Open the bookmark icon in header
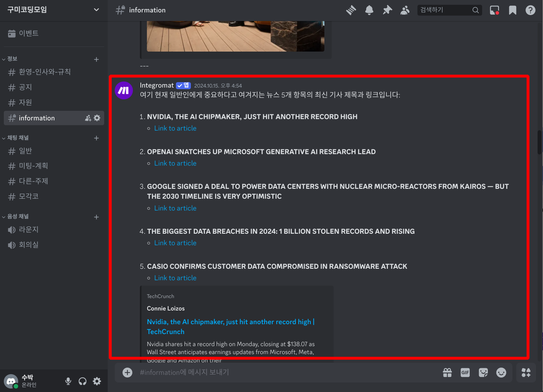Image resolution: width=543 pixels, height=392 pixels. (512, 10)
